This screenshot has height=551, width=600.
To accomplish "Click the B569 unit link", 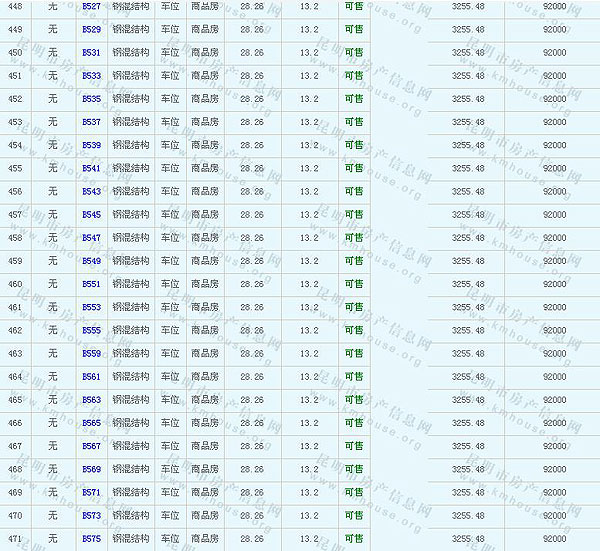I will pos(91,469).
